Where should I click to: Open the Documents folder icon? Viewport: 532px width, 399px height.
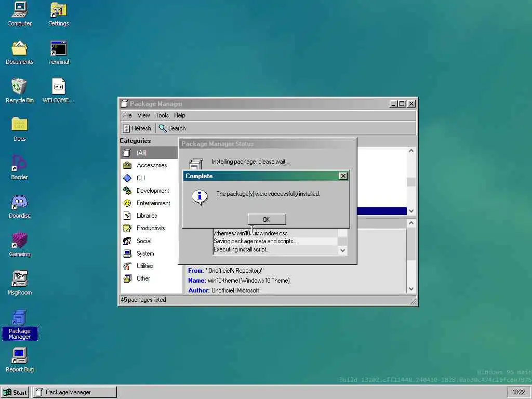[x=19, y=52]
